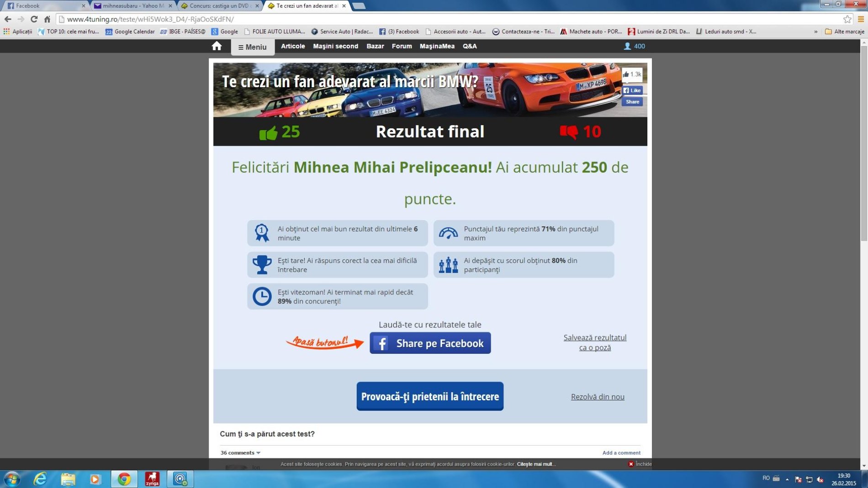Open the Citește mai mult cookie link

[536, 464]
